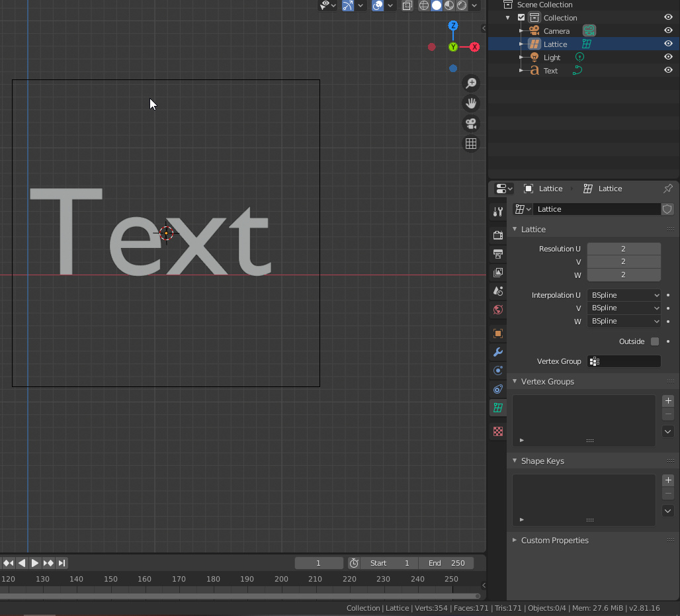Collapse the Collection tree in outliner
680x616 pixels.
[x=508, y=18]
